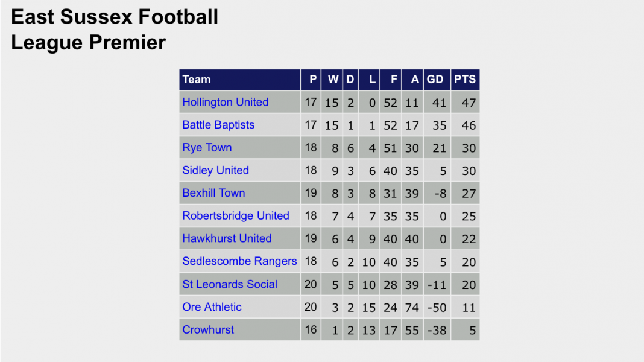Click the GD column header

pos(435,80)
